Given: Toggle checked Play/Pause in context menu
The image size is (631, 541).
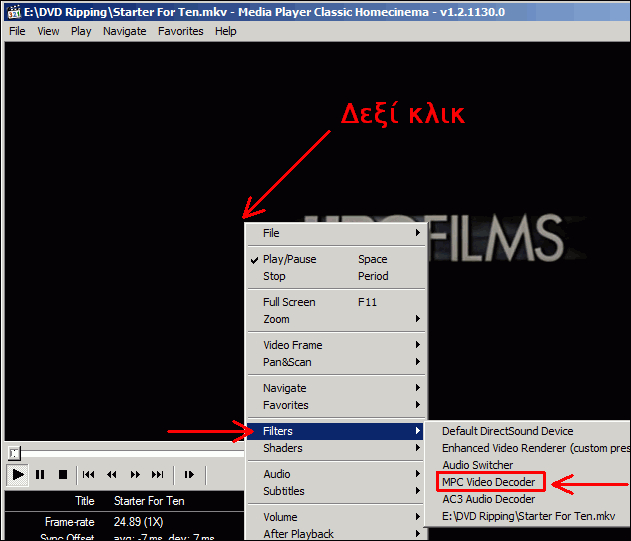Looking at the screenshot, I should [336, 259].
